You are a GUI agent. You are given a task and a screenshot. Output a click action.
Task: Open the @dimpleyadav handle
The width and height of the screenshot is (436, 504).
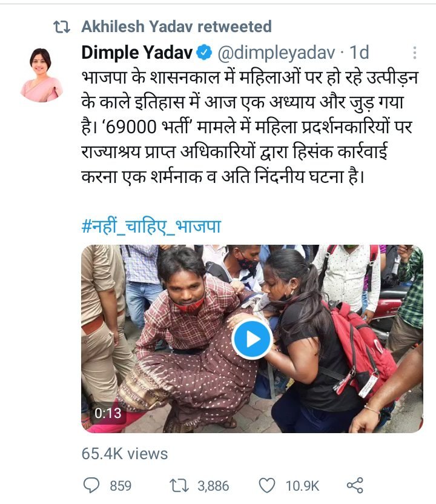coord(276,53)
